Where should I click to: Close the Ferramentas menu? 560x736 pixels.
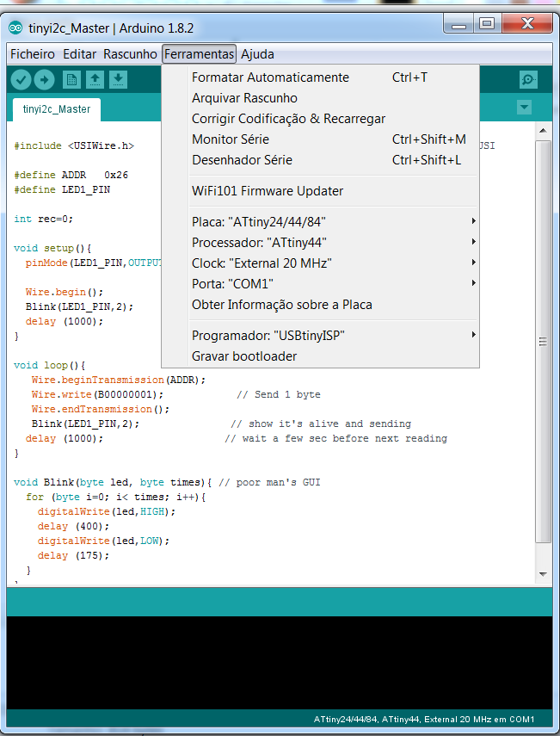tap(200, 54)
